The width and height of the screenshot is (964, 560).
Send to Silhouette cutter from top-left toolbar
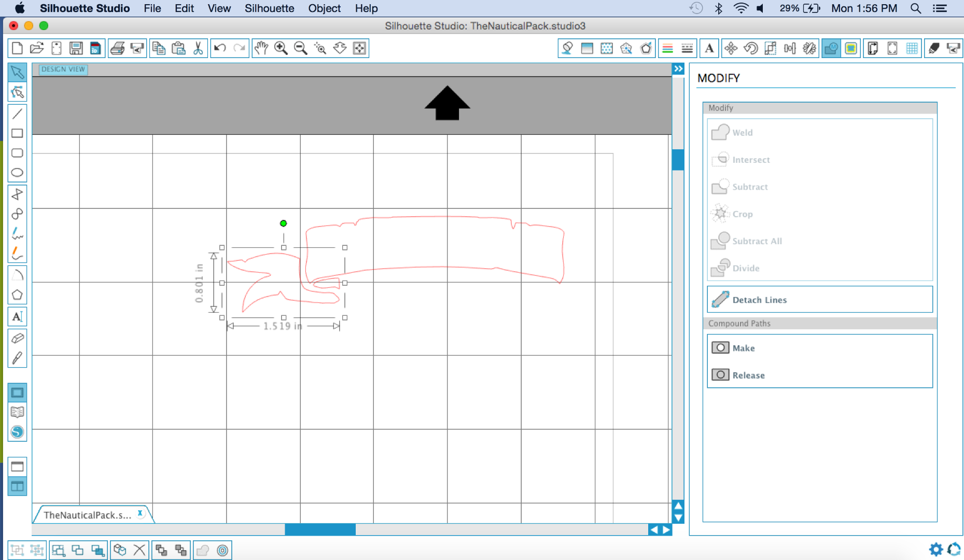[137, 48]
